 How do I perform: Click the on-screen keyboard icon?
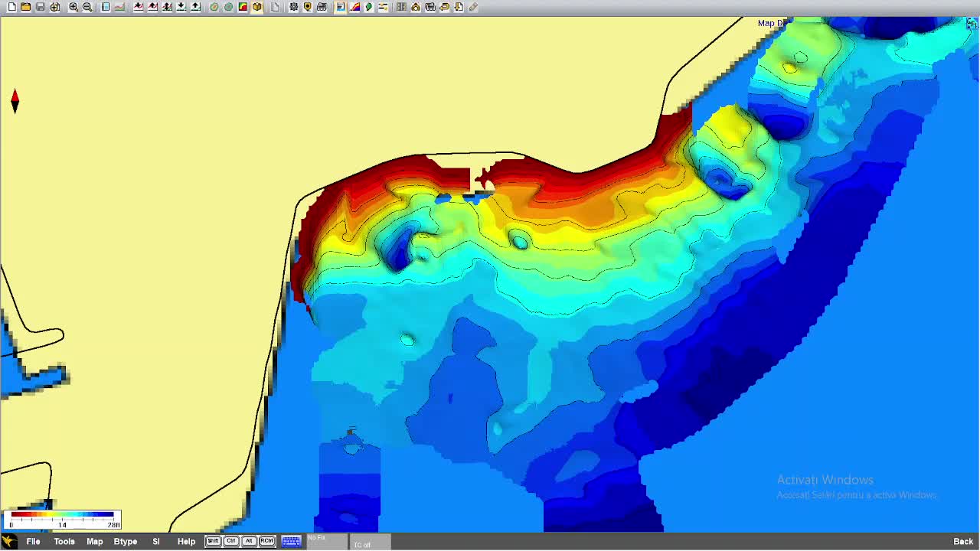point(291,541)
